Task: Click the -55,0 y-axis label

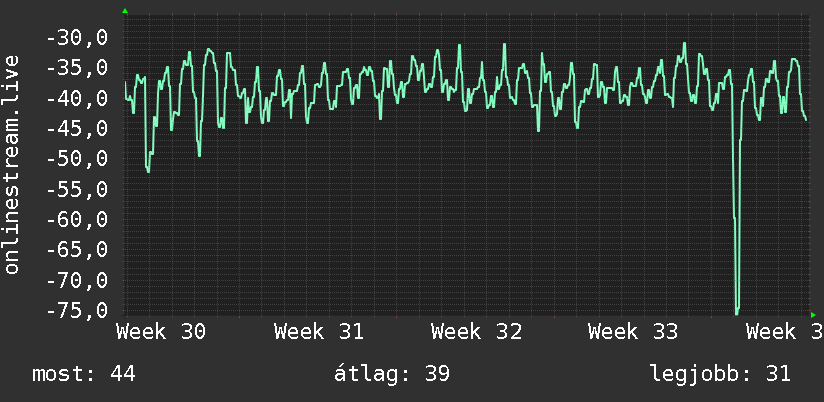Action: tap(77, 189)
